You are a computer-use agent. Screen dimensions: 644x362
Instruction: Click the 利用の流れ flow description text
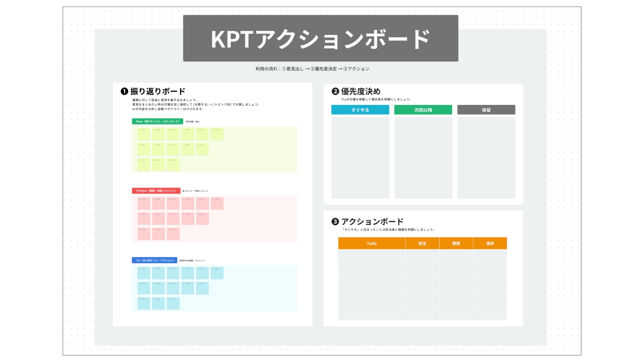pos(312,69)
